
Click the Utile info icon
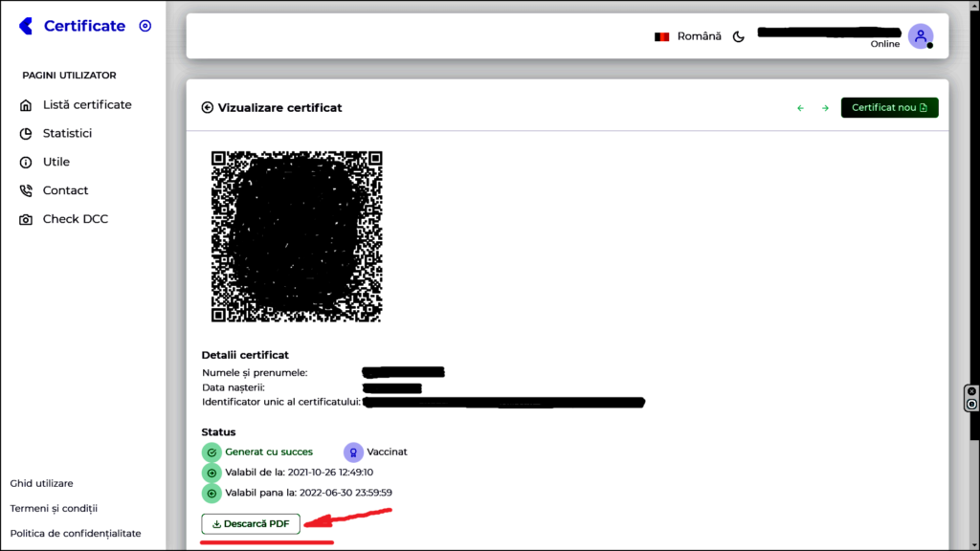(x=24, y=162)
